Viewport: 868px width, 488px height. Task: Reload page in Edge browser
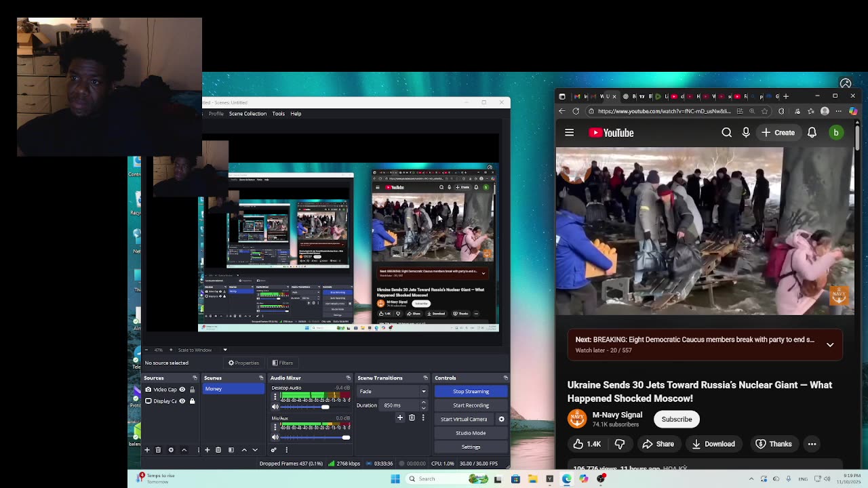(x=576, y=111)
